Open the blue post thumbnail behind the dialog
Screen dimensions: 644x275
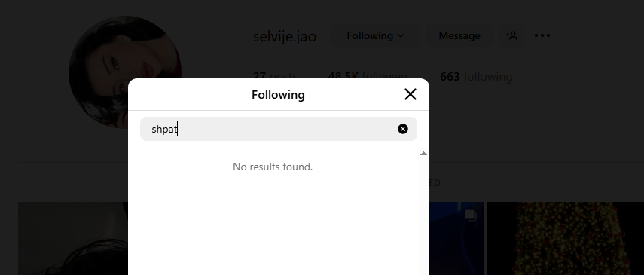click(456, 238)
